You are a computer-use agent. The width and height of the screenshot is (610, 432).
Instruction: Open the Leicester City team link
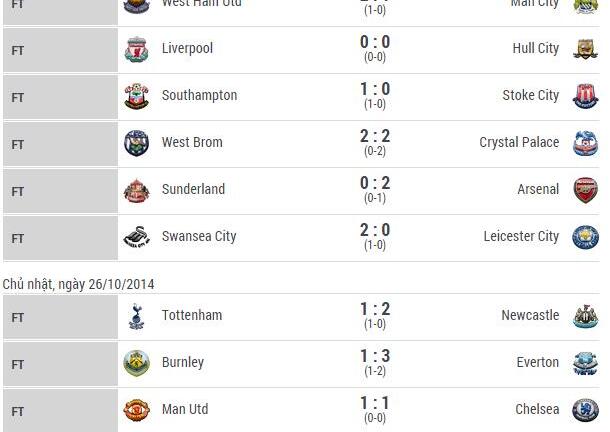[x=521, y=237]
